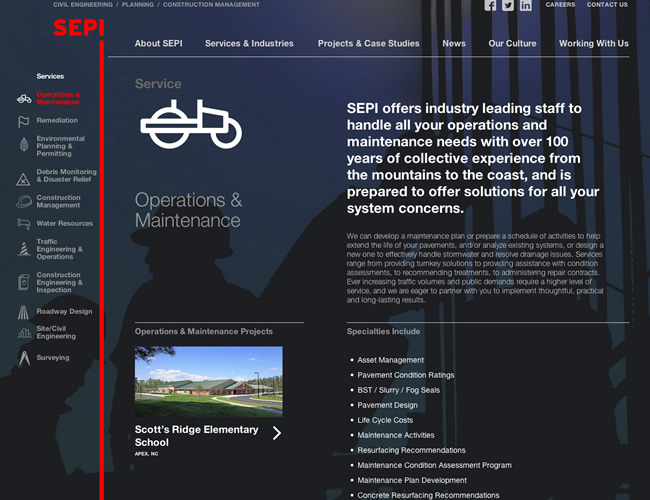Image resolution: width=650 pixels, height=500 pixels.
Task: Open the Services & Industries menu
Action: 249,44
